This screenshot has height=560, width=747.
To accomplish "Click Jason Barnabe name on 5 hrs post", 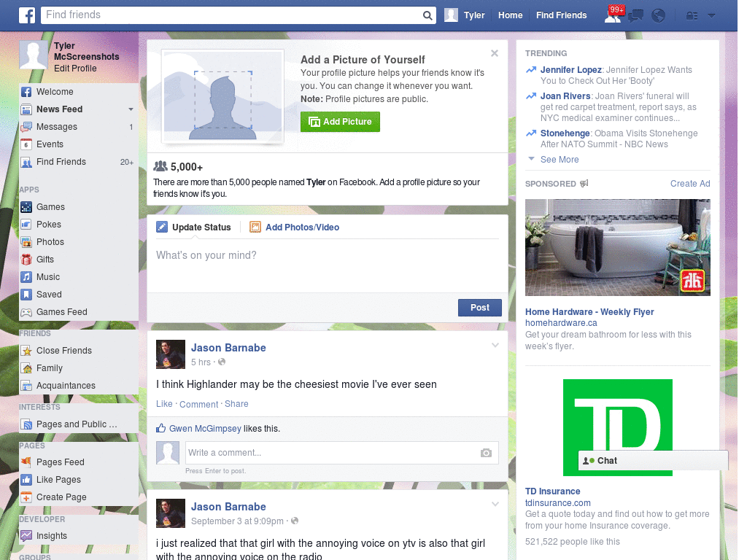I will click(x=228, y=348).
